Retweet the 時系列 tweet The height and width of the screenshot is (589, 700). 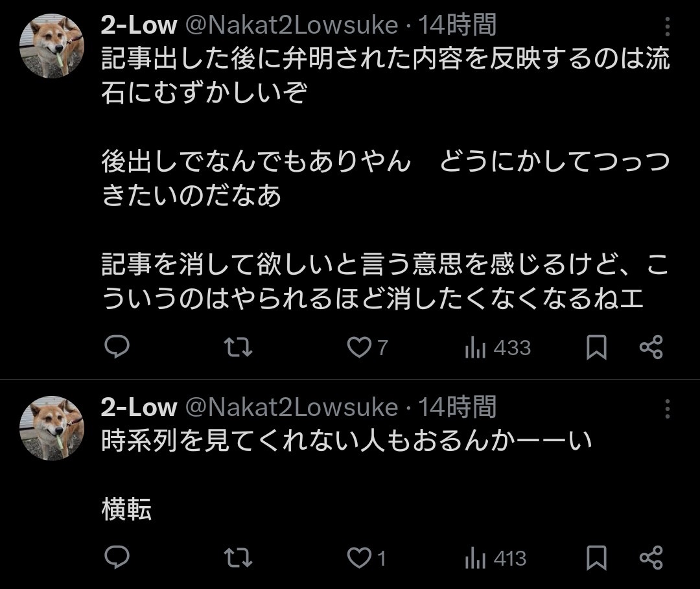click(237, 558)
